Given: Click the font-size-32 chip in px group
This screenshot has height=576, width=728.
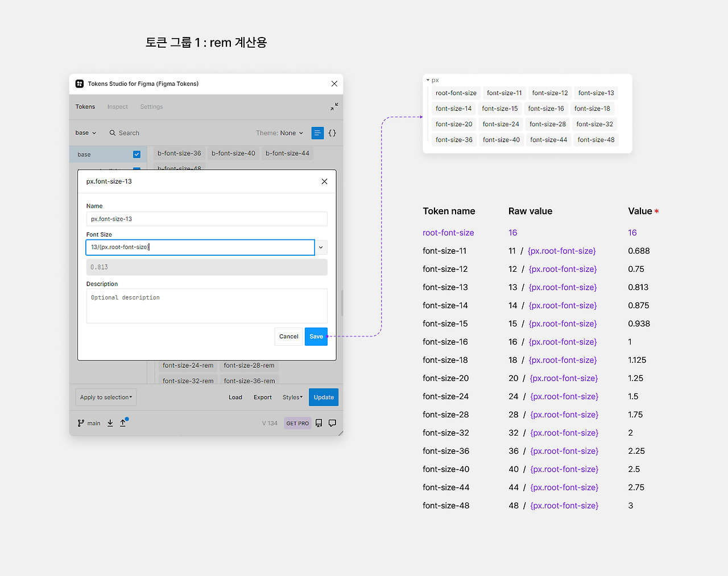Looking at the screenshot, I should pyautogui.click(x=595, y=124).
